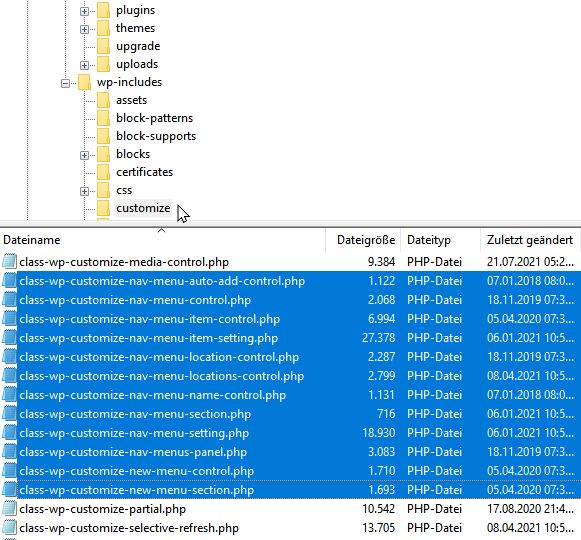Select file class-wp-customize-media-control.php

[x=124, y=262]
